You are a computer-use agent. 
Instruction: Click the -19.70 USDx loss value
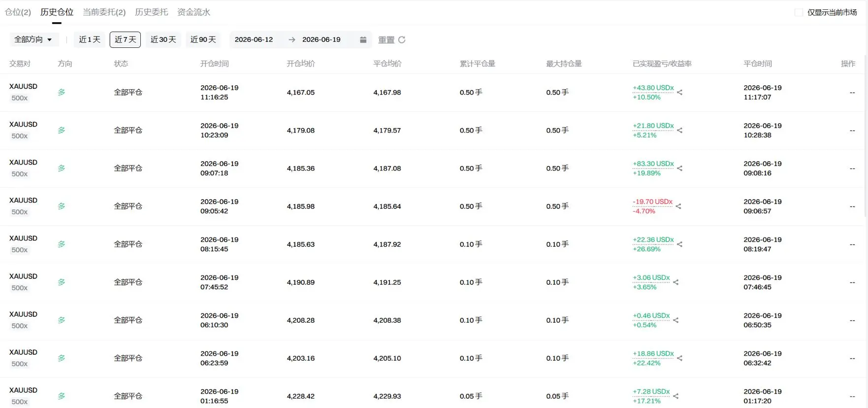coord(652,202)
